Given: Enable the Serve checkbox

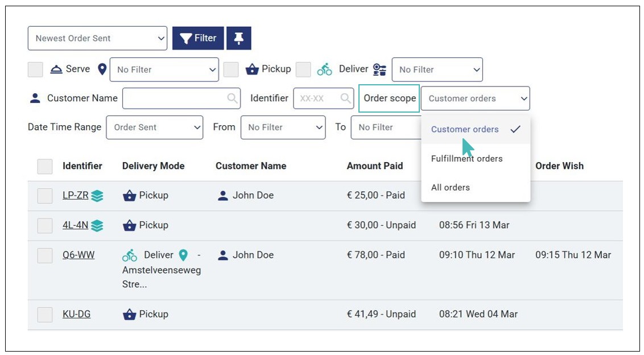Looking at the screenshot, I should point(35,69).
